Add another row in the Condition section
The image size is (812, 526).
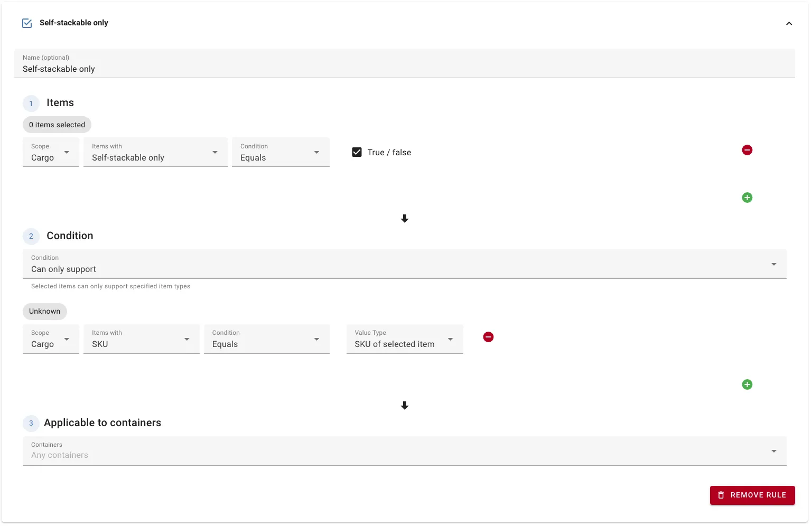pos(747,384)
